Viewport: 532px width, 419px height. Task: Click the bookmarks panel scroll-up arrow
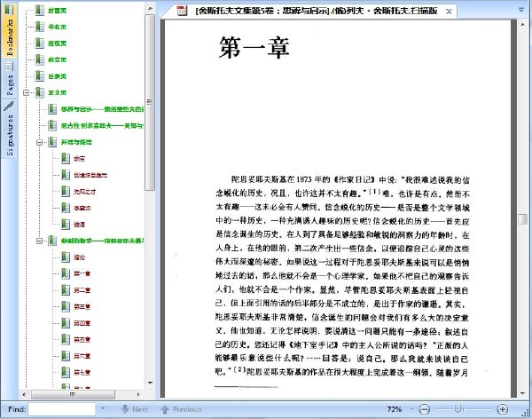point(150,8)
